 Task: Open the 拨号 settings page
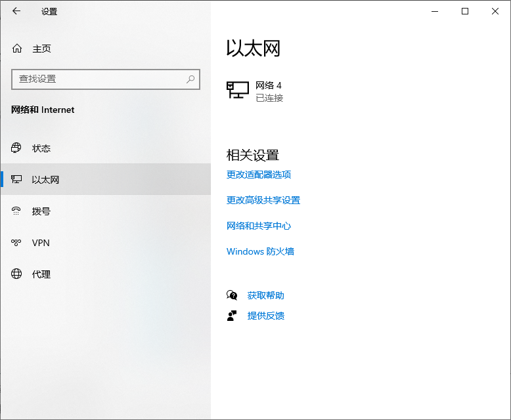pyautogui.click(x=106, y=211)
